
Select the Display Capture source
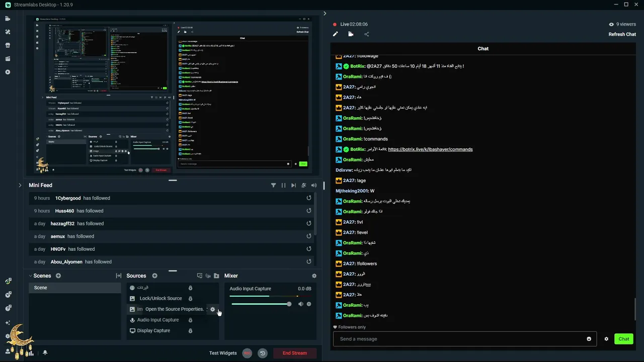153,331
